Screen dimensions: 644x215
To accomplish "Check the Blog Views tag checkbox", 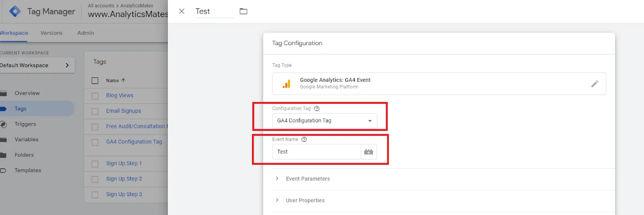I will tap(95, 96).
